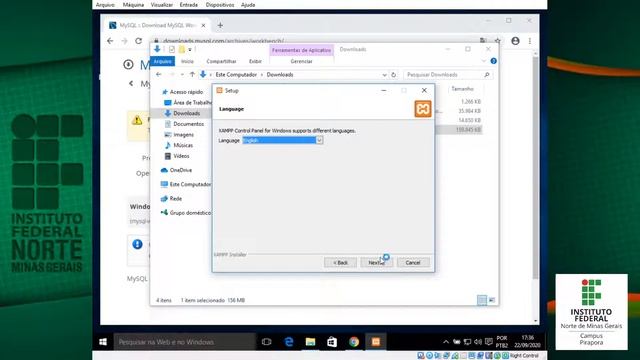Select Este Computador in the address bar

(x=236, y=75)
